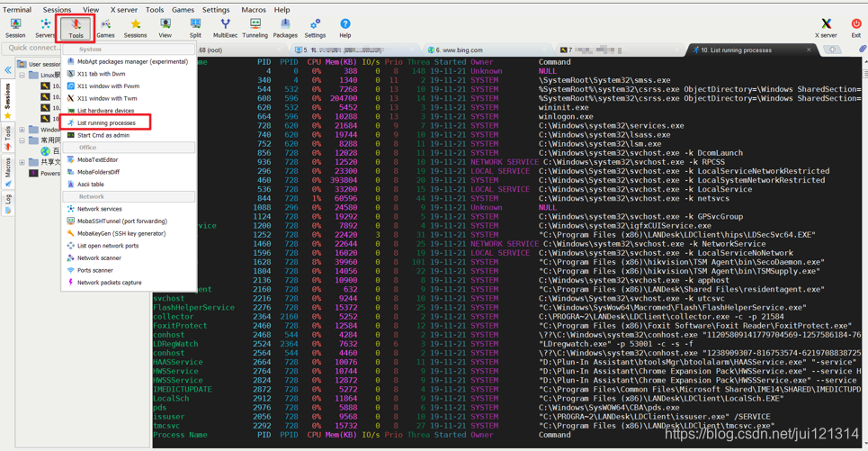Click the Session toolbar icon
This screenshot has width=868, height=451.
15,28
